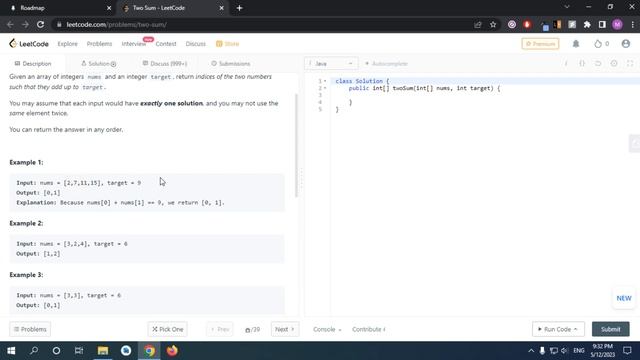Close the Roadmap browser tab
Screen dimensions: 640x360
coord(109,8)
